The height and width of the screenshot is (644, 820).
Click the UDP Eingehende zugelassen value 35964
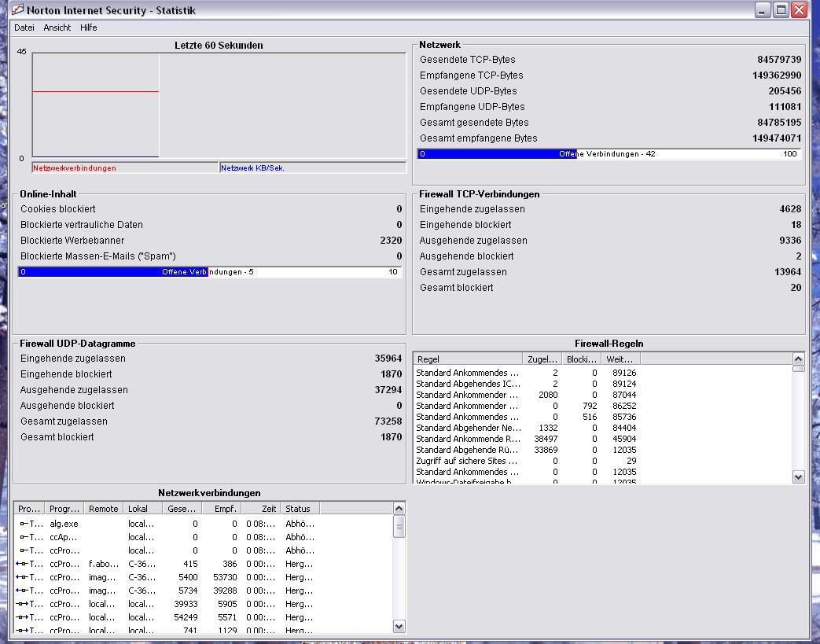tap(388, 359)
